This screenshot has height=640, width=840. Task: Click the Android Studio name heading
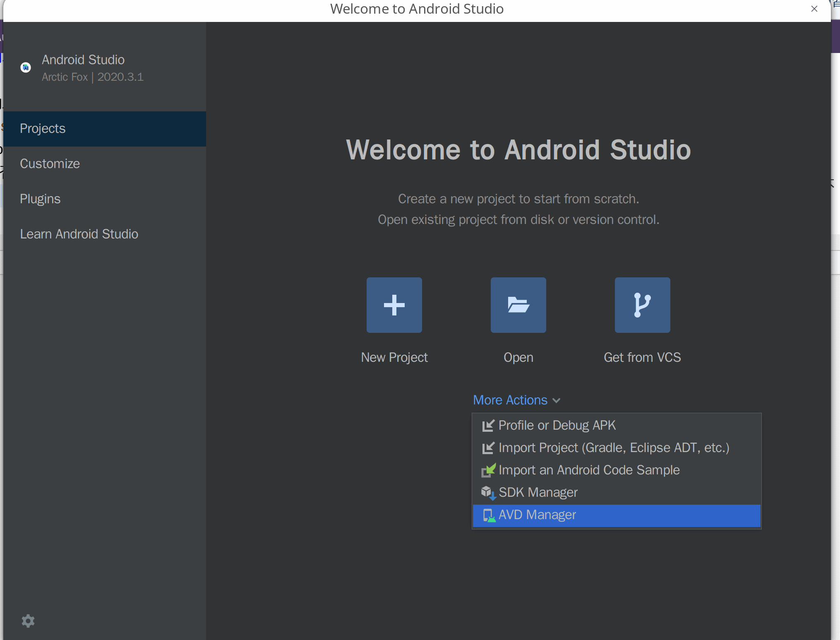(x=83, y=60)
